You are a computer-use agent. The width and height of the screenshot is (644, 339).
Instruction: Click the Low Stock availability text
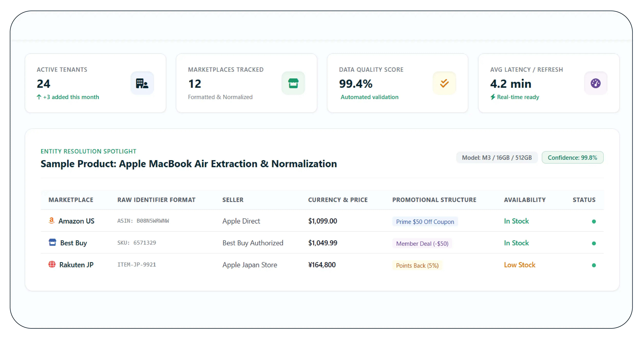pyautogui.click(x=520, y=265)
